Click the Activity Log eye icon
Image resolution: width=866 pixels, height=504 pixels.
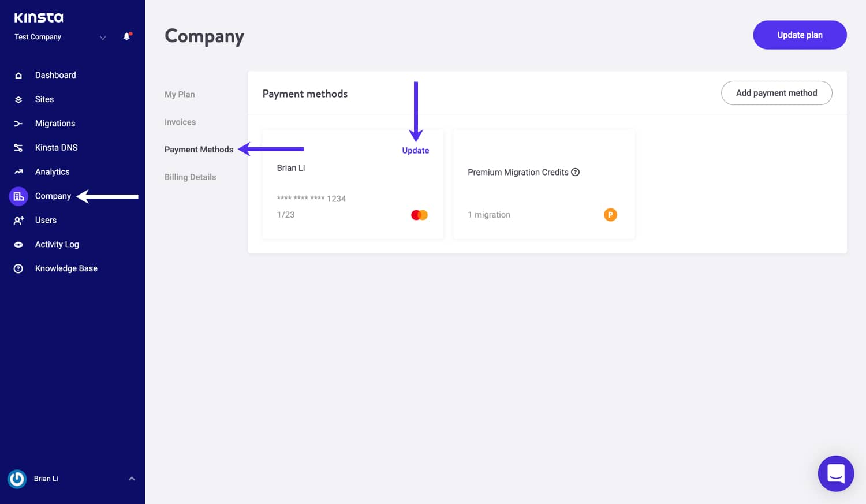(x=18, y=245)
